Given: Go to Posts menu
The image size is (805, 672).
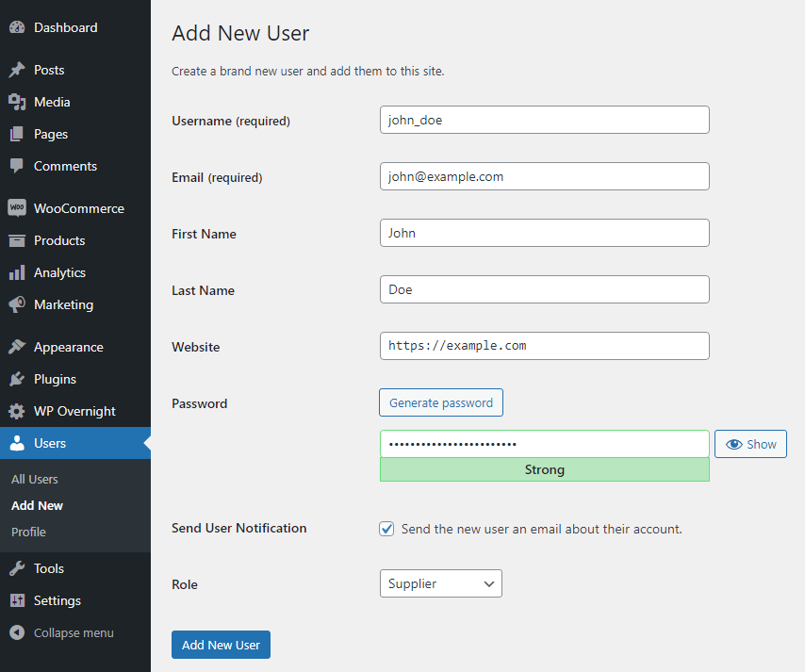Looking at the screenshot, I should coord(49,70).
